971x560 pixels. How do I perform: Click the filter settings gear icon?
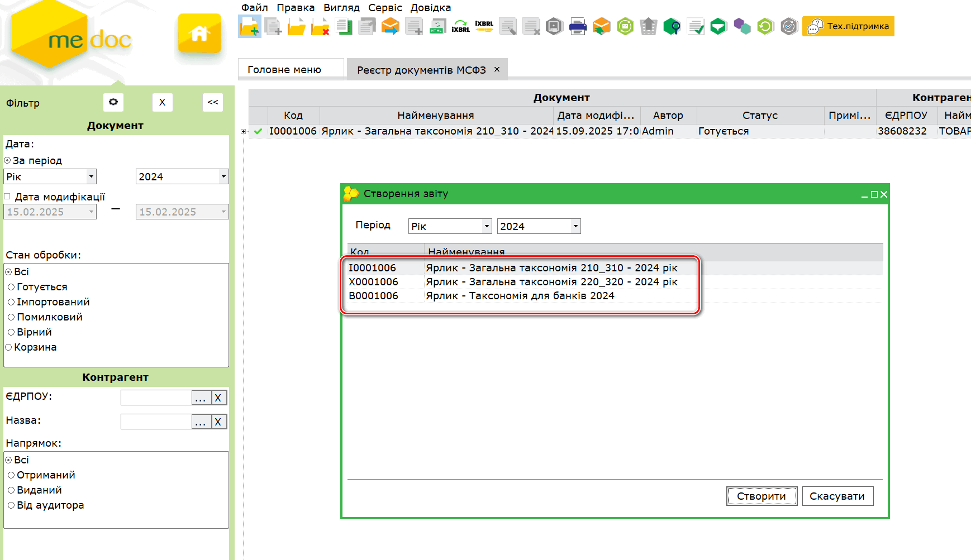pos(113,102)
